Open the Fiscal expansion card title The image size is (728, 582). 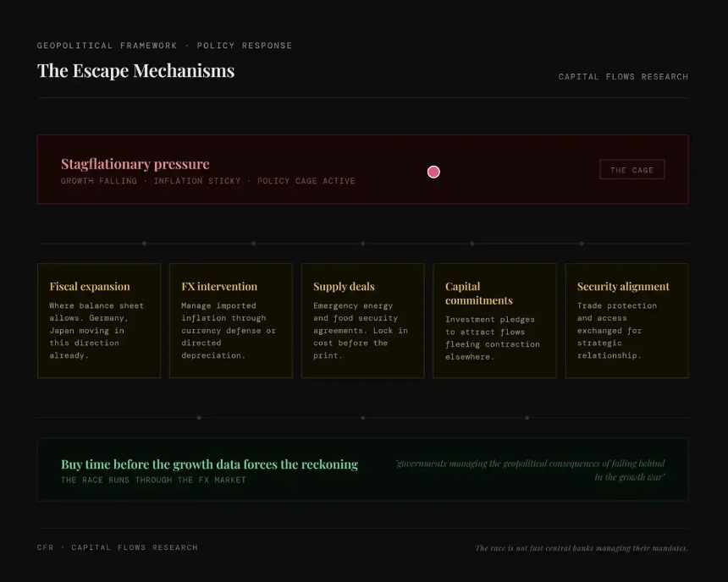90,287
